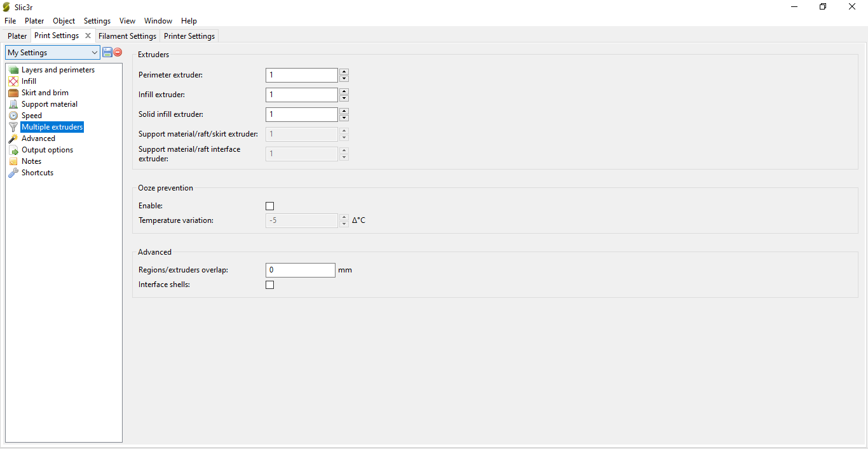Open the Plater menu
Viewport: 868px width, 449px height.
(x=34, y=21)
